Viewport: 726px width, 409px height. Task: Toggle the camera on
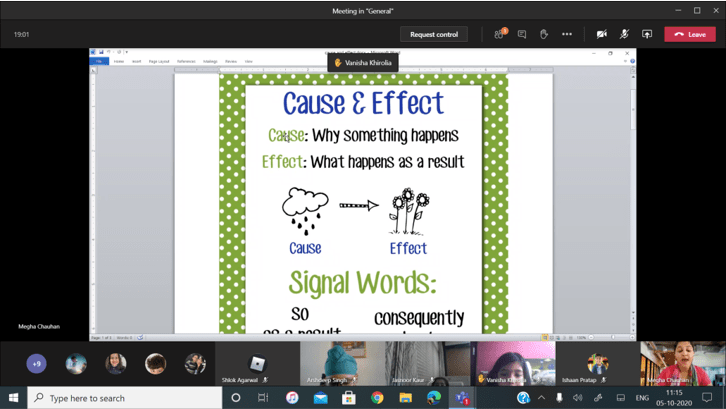coord(601,34)
